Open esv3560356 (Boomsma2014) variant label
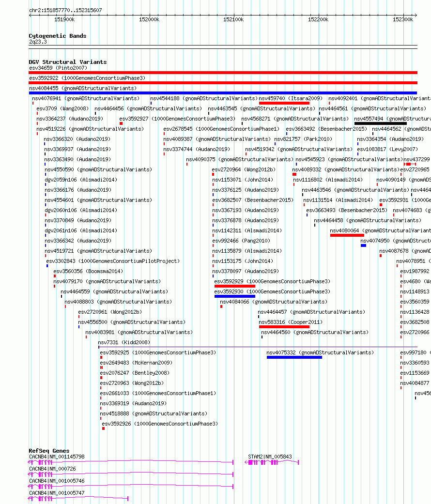The width and height of the screenshot is (431, 504). [x=88, y=271]
